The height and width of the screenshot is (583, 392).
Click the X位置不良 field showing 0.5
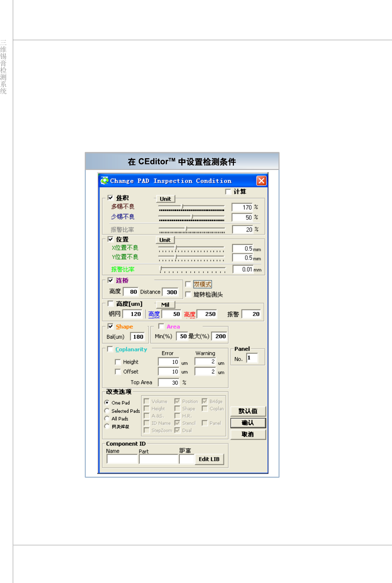pos(243,249)
